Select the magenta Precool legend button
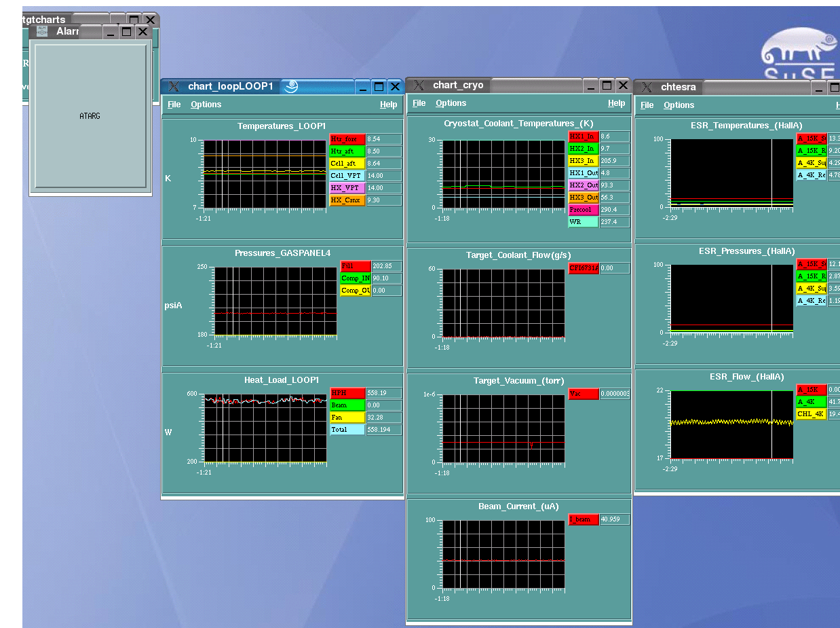Viewport: 840px width, 628px height. click(584, 210)
